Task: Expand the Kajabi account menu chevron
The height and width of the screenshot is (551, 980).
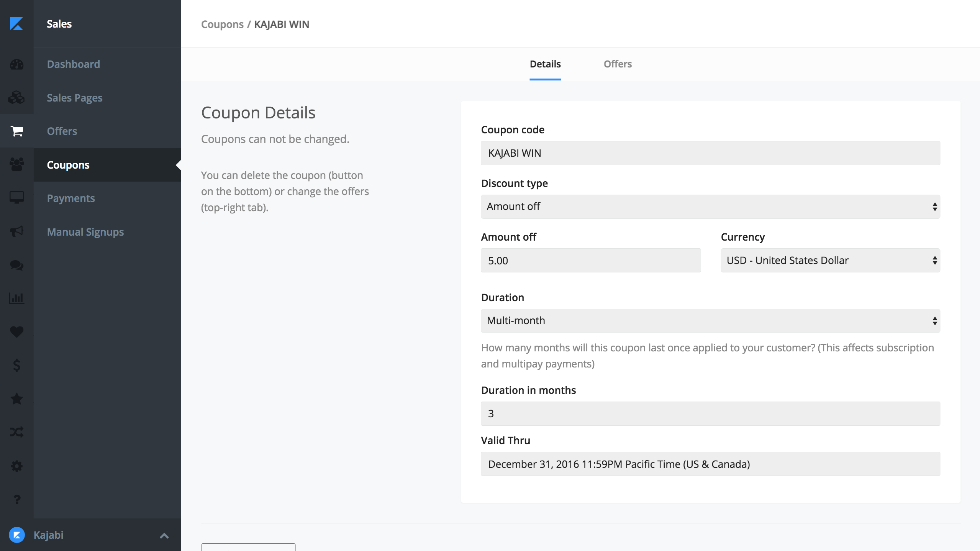Action: [164, 536]
